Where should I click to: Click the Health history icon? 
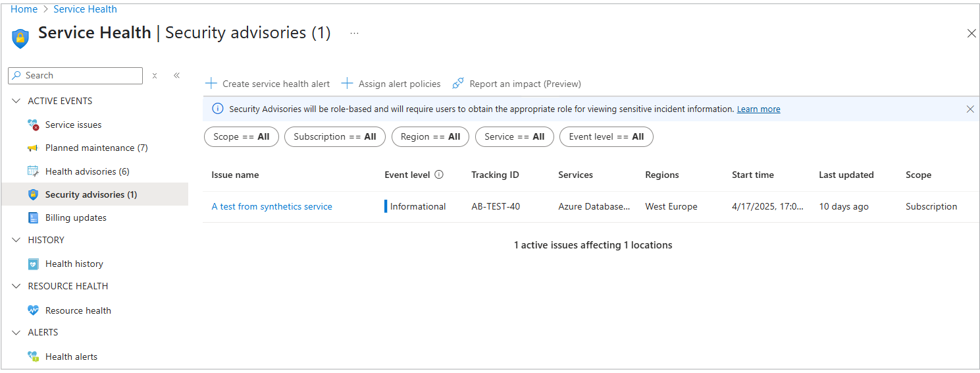pos(33,264)
